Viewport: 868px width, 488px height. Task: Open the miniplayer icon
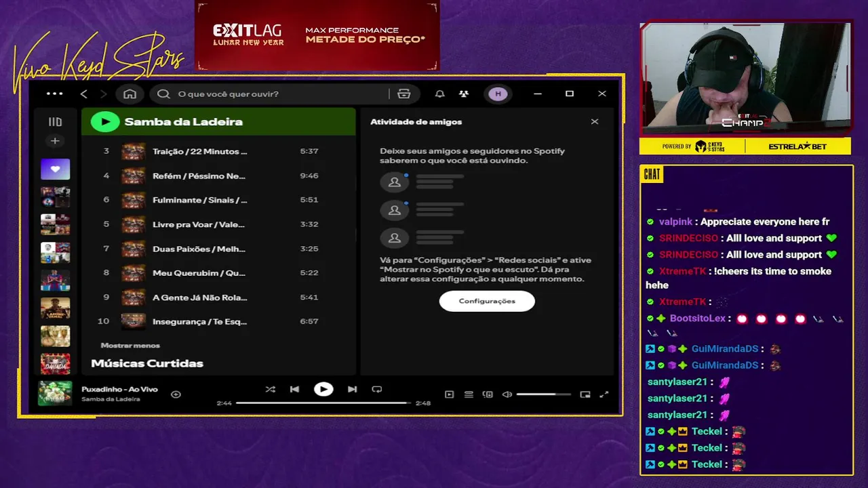(x=585, y=394)
